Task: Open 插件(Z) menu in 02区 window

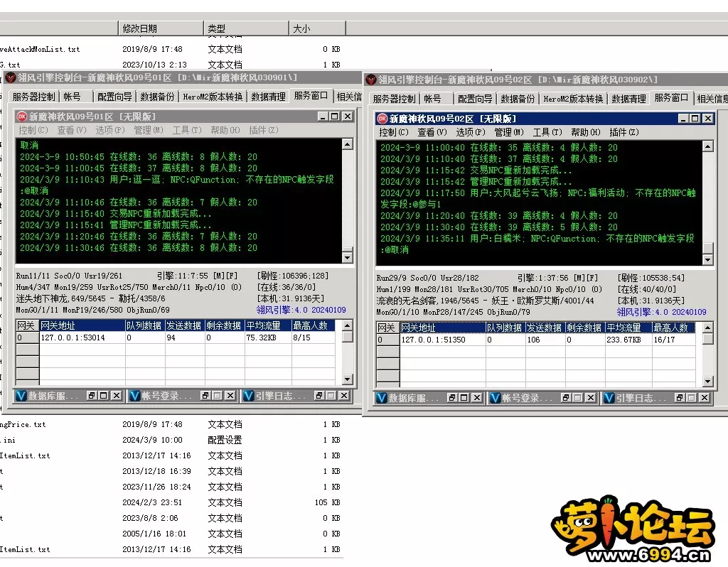Action: pyautogui.click(x=624, y=133)
